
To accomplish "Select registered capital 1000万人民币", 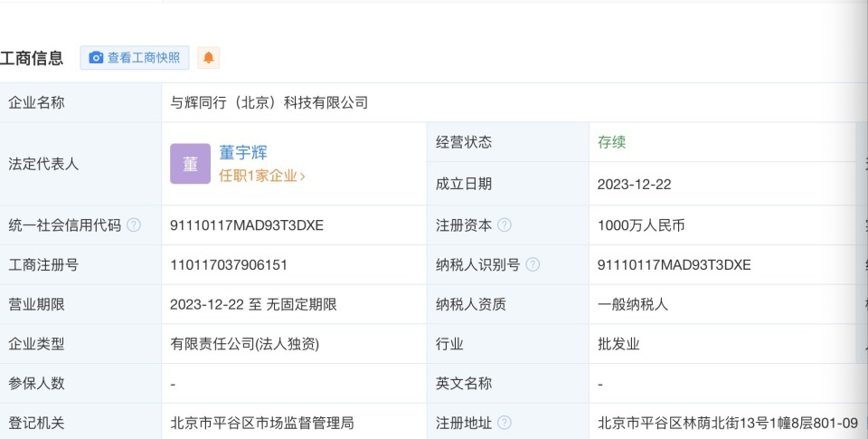I will pyautogui.click(x=641, y=225).
